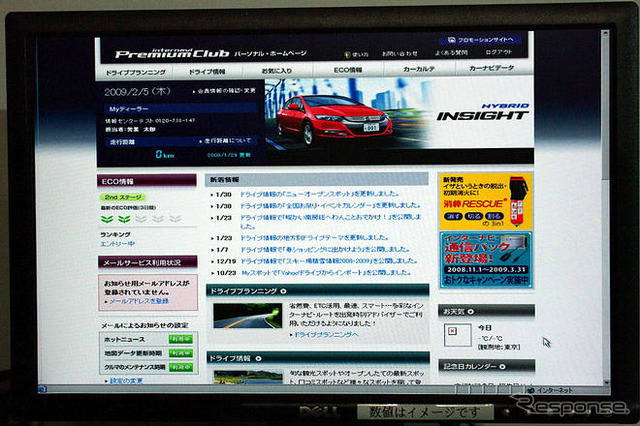Open the 1/30 イベントカレンダー news link

330,205
